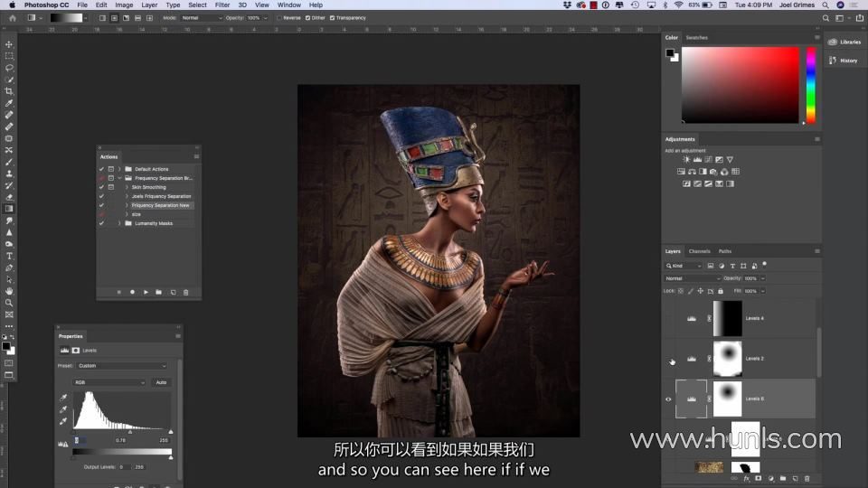Open the History panel
868x488 pixels.
844,61
